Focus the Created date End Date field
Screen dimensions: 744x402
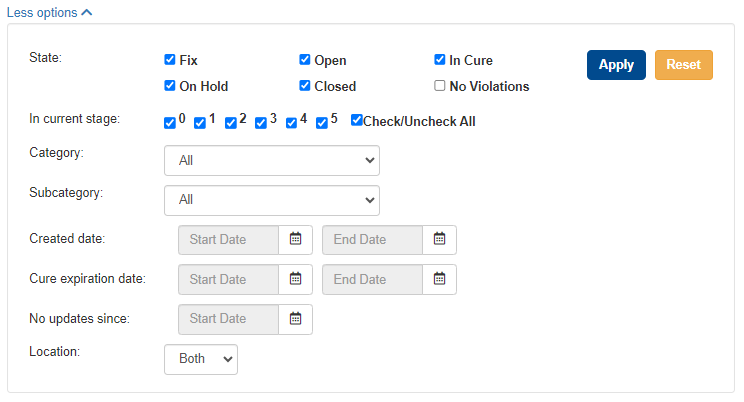pyautogui.click(x=372, y=240)
